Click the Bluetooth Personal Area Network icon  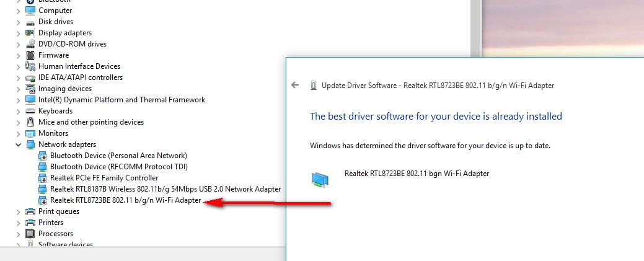tap(42, 156)
